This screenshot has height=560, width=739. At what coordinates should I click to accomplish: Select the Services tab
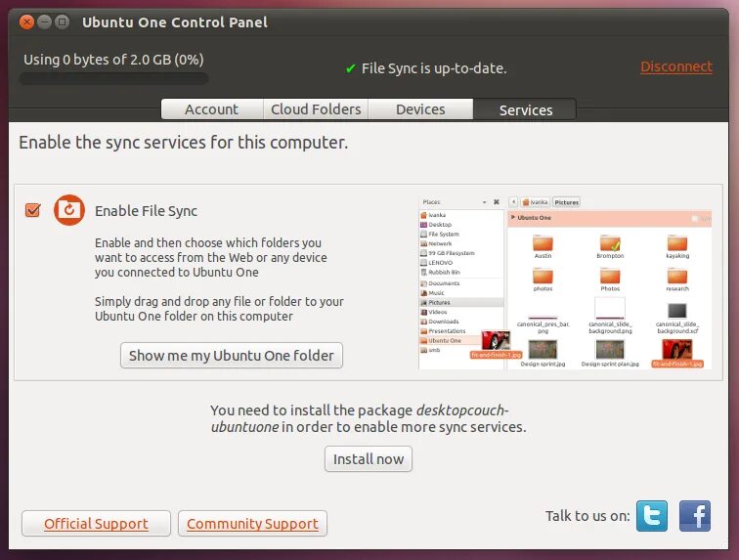(525, 109)
